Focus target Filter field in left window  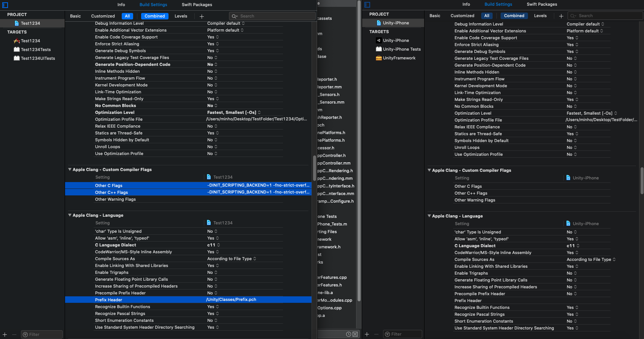[x=42, y=334]
